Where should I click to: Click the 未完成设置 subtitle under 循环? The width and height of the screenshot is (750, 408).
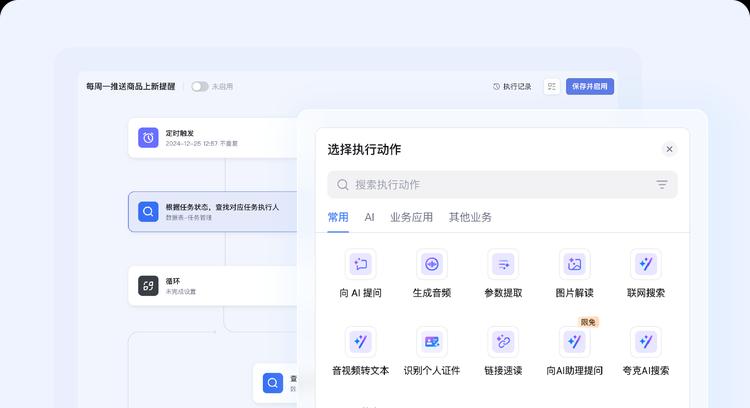point(180,292)
